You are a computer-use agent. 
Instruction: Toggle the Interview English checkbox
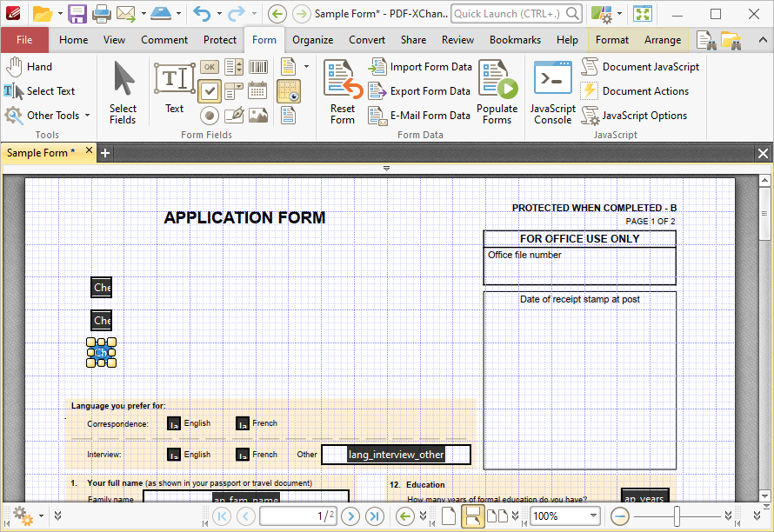point(174,455)
